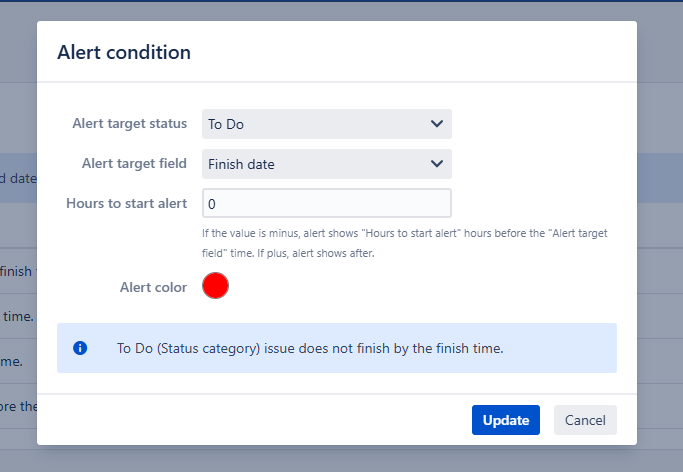
Task: Click the "Alert condition" dialog heading
Action: tap(124, 52)
